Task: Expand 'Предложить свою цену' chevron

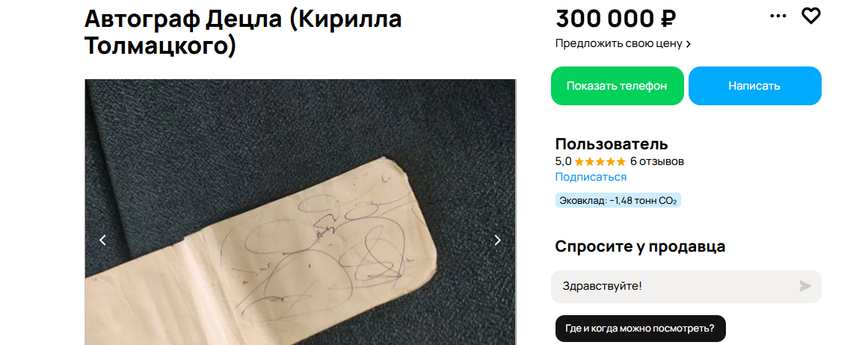Action: click(688, 43)
